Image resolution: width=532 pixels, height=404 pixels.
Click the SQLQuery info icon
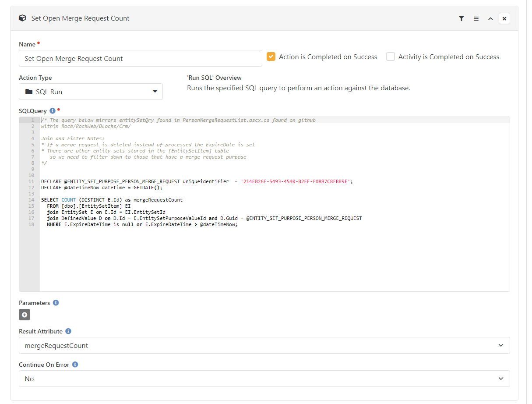53,111
